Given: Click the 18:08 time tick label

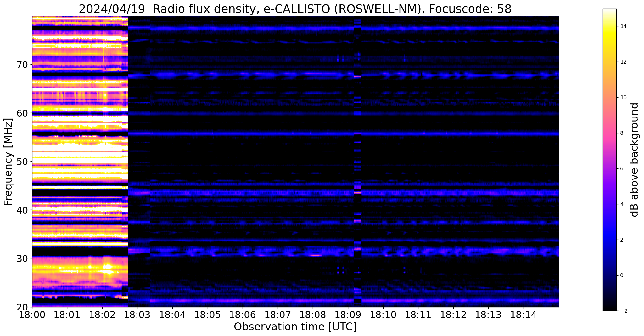Looking at the screenshot, I should (313, 315).
